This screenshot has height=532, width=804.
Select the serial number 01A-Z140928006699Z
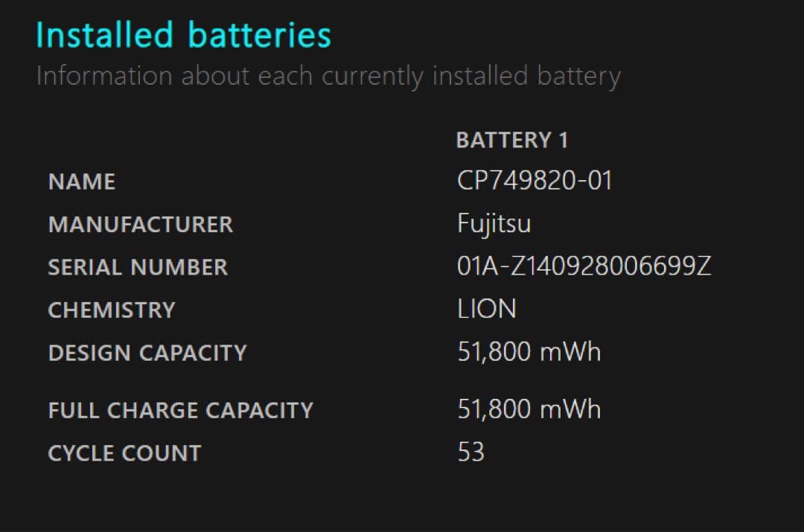point(584,266)
